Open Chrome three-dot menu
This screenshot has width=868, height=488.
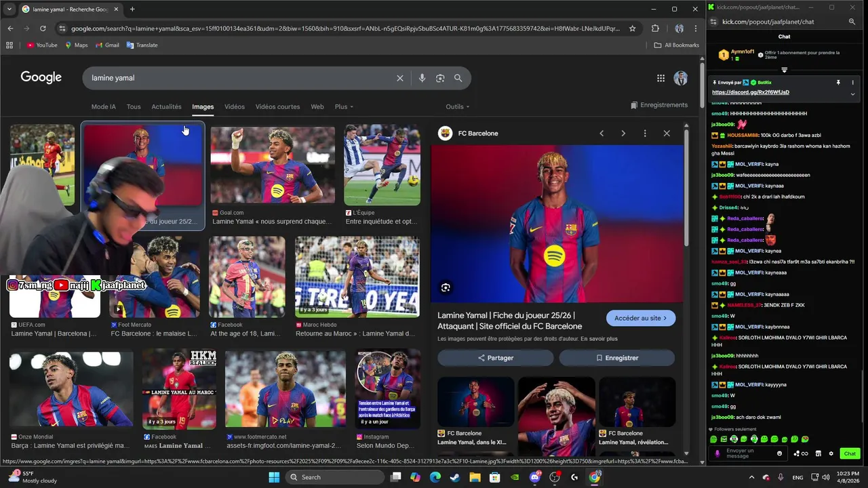[x=696, y=28]
